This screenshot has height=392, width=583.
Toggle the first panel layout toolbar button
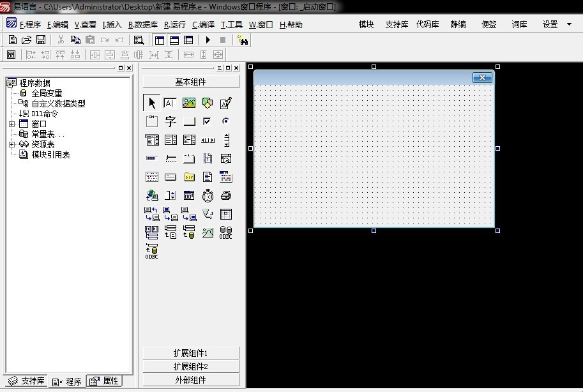click(160, 40)
